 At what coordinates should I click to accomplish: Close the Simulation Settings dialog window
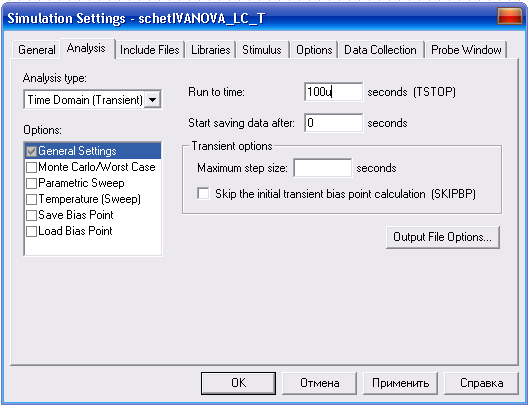click(509, 16)
